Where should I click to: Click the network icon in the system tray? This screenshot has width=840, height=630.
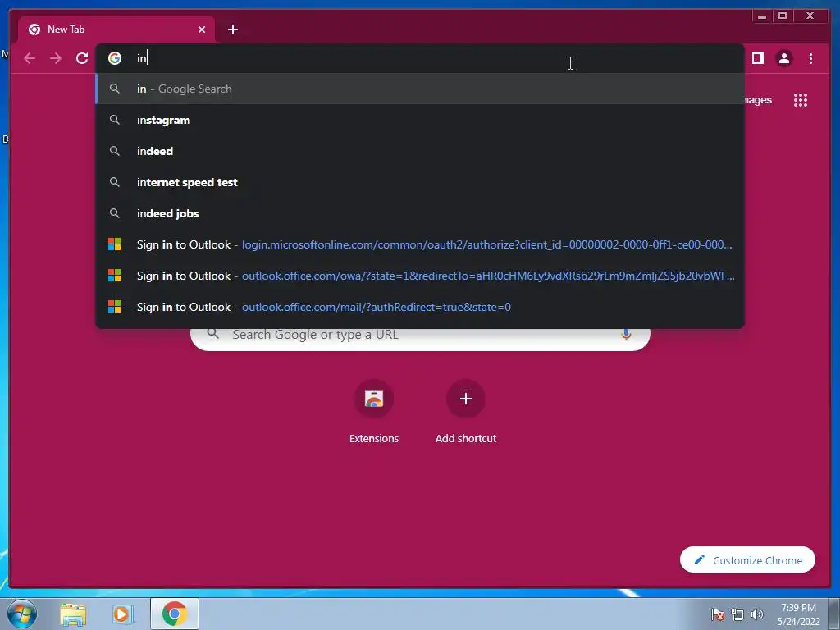tap(737, 614)
